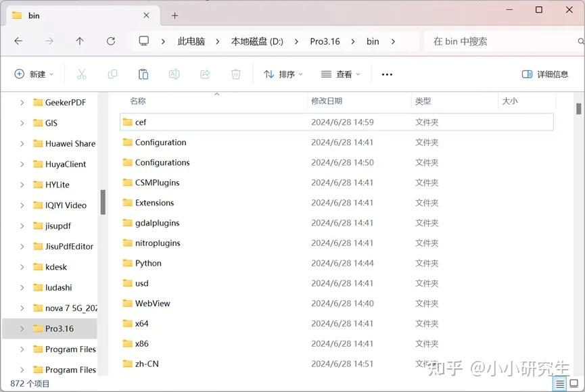Screen dimensions: 585x392
Task: Sort by 名称 column header
Action: [x=138, y=101]
